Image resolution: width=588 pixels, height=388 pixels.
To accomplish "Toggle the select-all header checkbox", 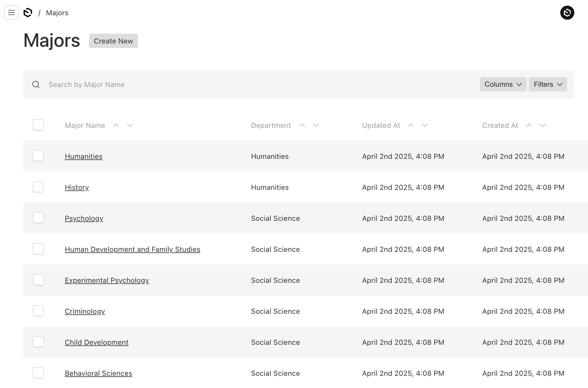I will point(38,125).
